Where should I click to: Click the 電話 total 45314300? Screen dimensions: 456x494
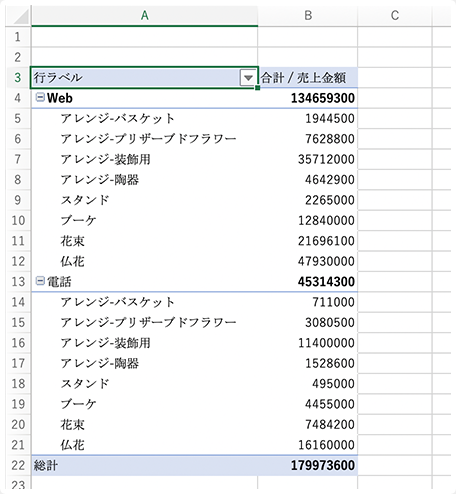point(326,282)
